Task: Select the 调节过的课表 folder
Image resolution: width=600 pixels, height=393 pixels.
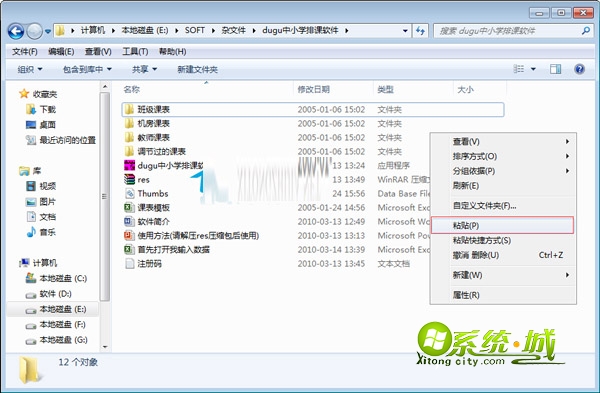Action: 155,151
